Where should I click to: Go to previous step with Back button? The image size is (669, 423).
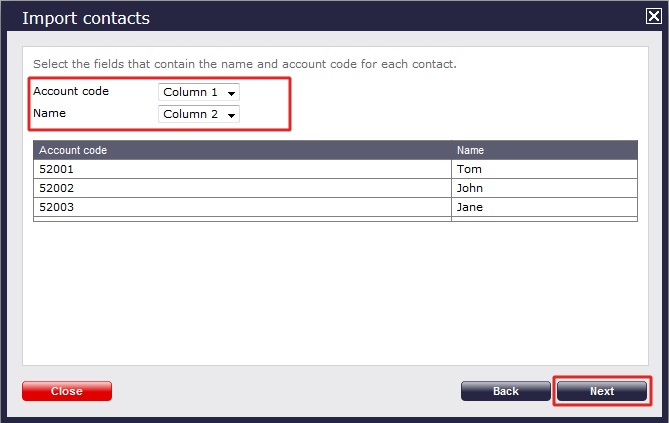click(x=506, y=391)
